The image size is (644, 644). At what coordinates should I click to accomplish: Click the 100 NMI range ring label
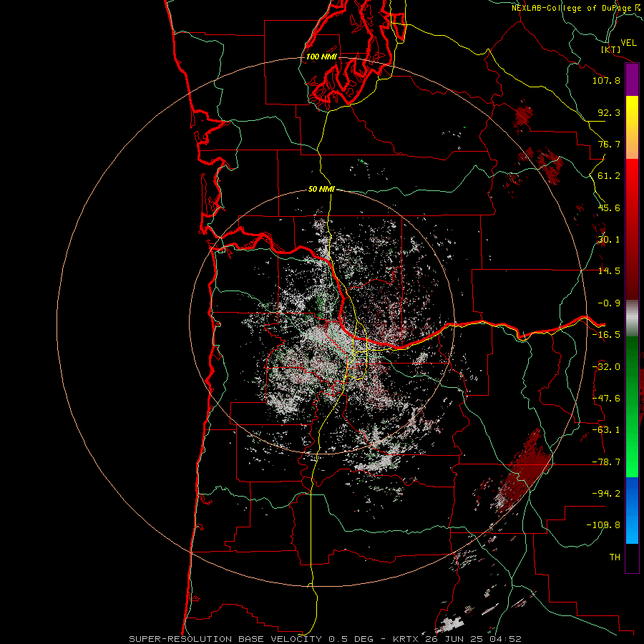(321, 57)
